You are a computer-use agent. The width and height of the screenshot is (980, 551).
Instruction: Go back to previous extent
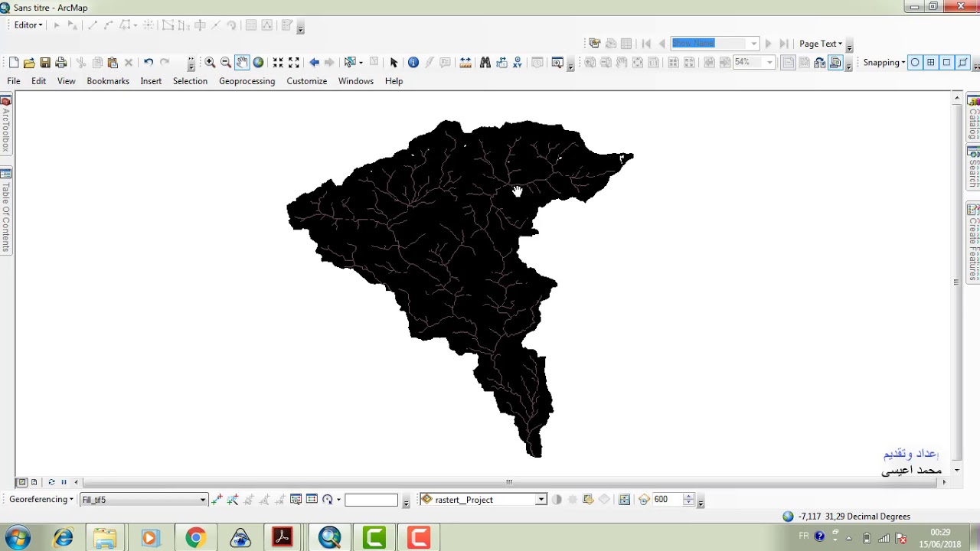point(314,63)
